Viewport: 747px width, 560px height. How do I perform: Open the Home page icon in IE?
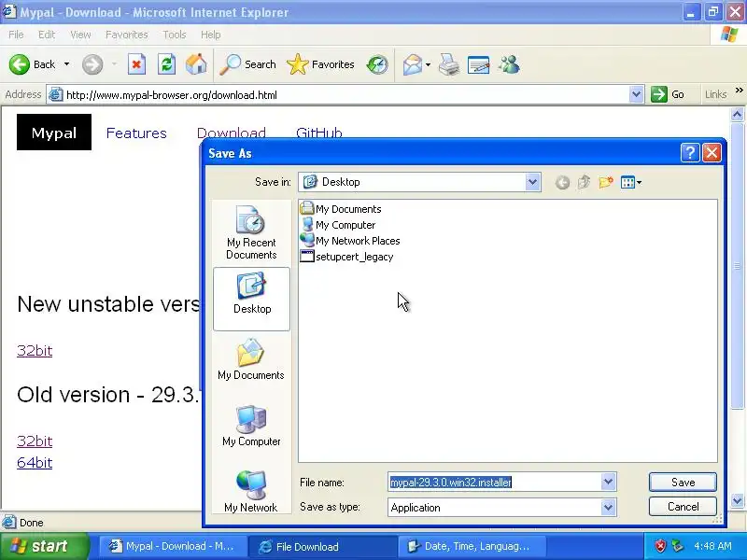click(196, 64)
